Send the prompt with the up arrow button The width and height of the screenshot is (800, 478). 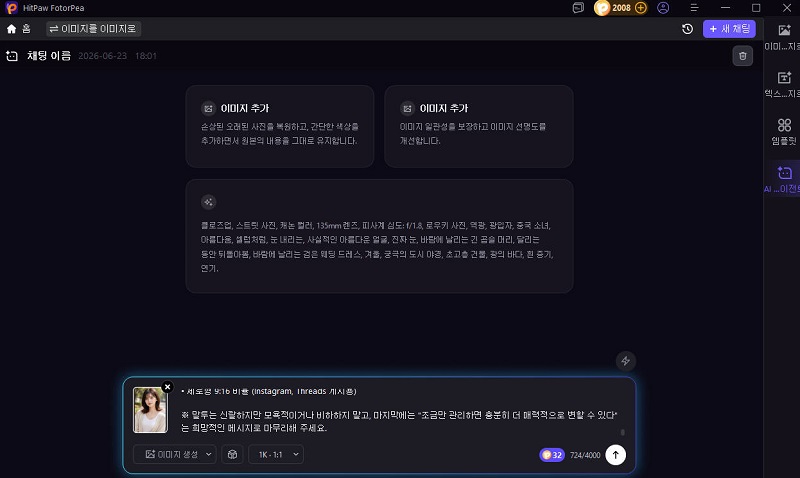click(615, 455)
